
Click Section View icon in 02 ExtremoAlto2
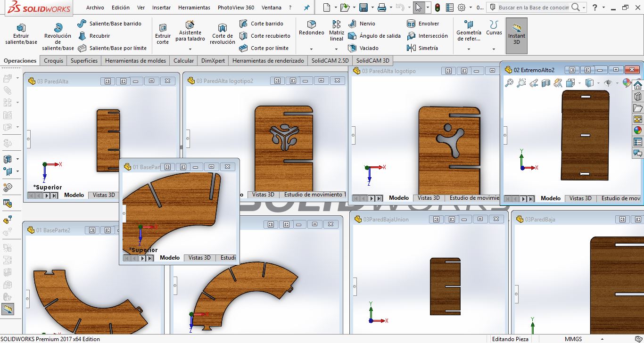pos(546,83)
